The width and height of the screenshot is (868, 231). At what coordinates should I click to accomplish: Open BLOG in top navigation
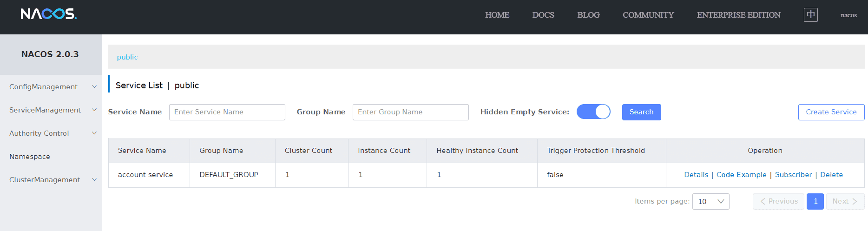[588, 15]
